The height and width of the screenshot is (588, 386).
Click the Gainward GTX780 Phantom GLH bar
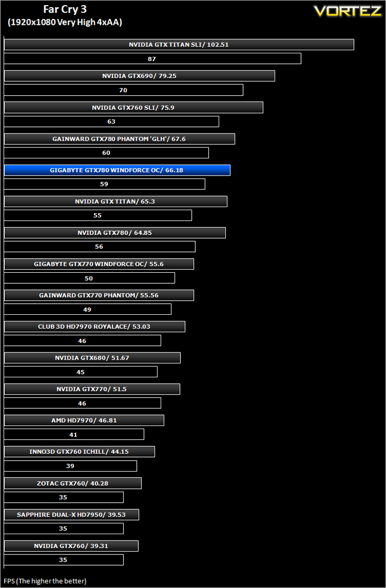(x=119, y=139)
